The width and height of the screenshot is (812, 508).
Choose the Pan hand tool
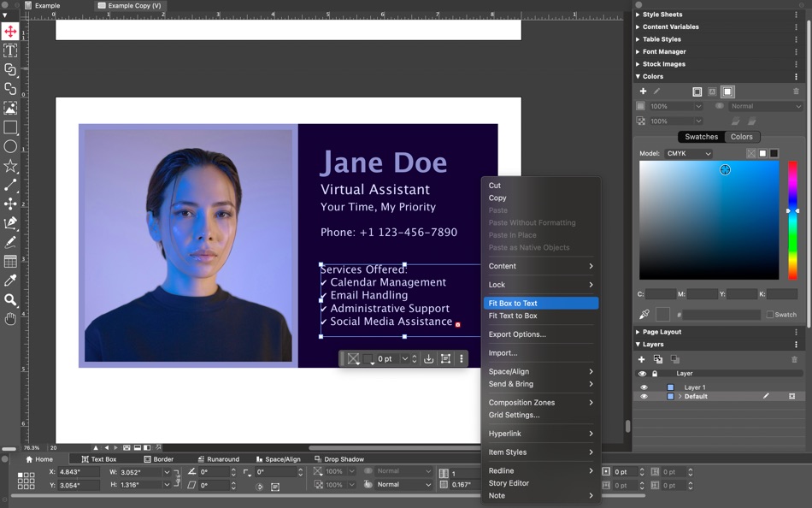tap(10, 319)
